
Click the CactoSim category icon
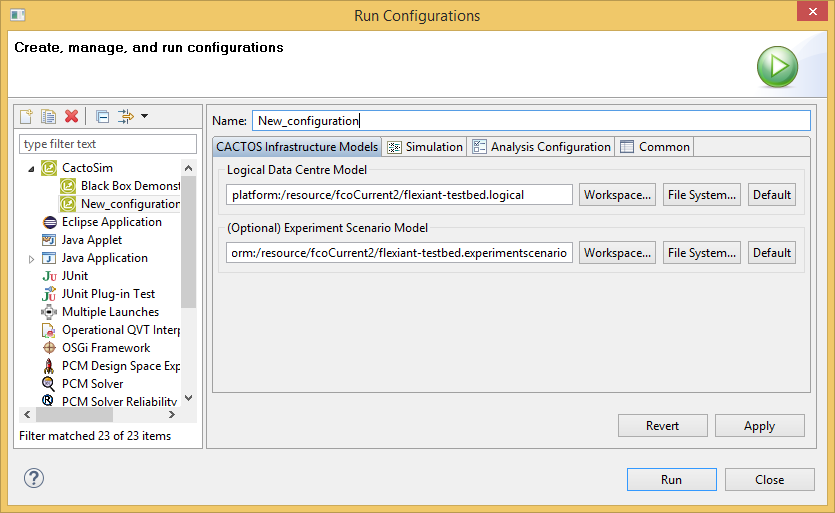(x=49, y=168)
